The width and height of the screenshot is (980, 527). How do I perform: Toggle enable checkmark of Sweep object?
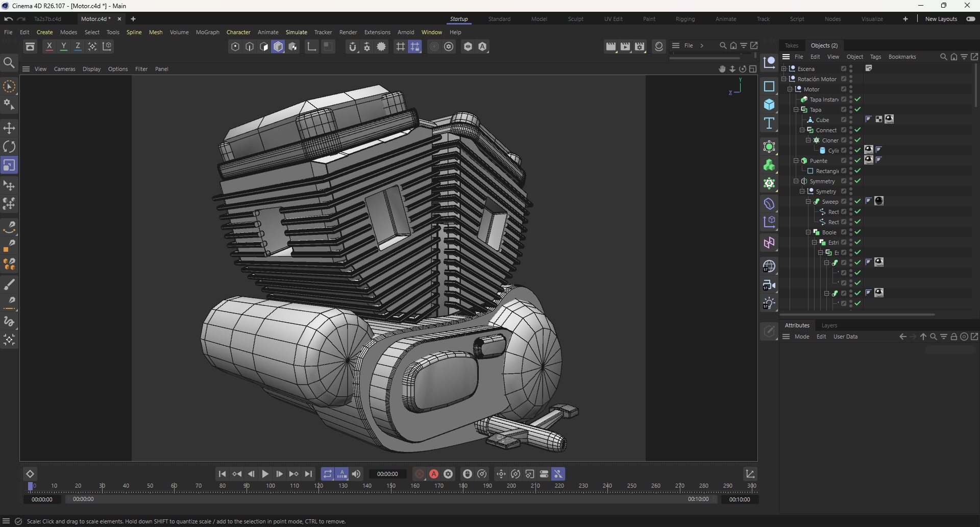tap(859, 202)
